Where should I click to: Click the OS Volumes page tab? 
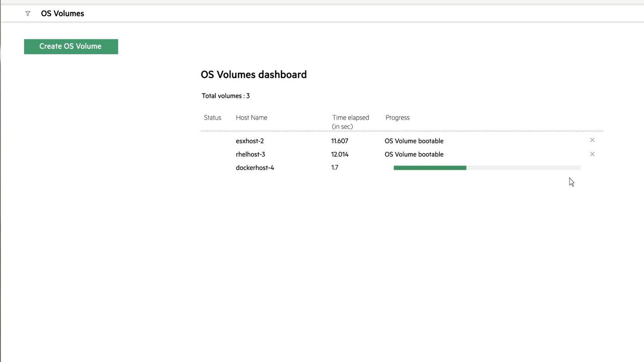point(62,14)
